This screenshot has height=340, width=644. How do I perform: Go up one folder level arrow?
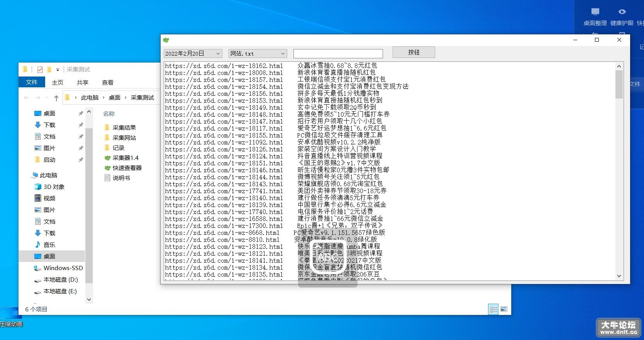[x=56, y=98]
